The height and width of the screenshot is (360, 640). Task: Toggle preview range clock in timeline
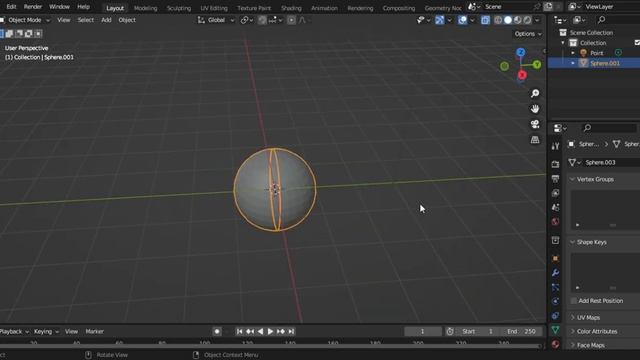(450, 331)
